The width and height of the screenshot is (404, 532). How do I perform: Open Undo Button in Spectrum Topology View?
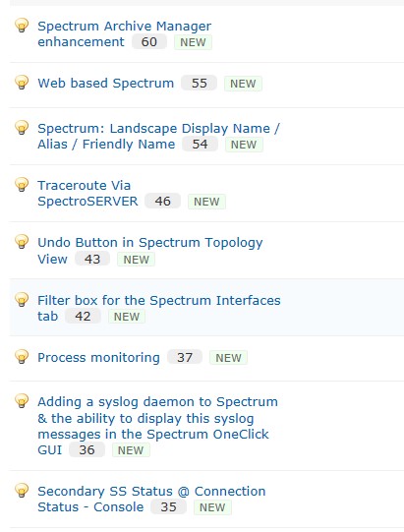[x=150, y=251]
